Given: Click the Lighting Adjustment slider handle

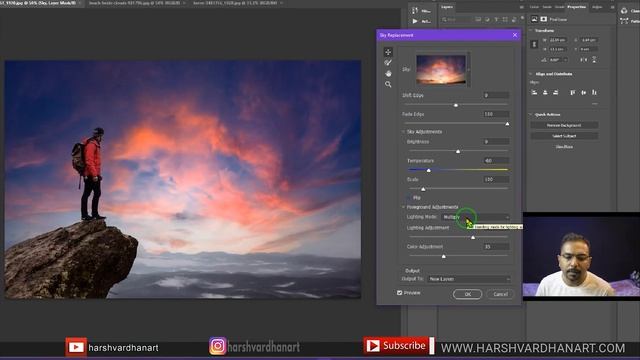Looking at the screenshot, I should click(473, 237).
